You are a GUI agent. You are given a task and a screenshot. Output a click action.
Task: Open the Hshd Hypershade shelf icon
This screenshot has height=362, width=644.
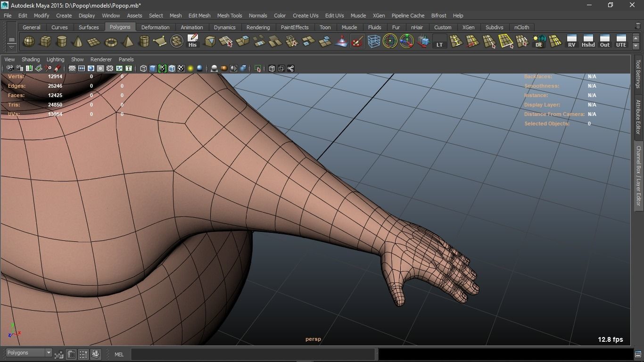[588, 42]
